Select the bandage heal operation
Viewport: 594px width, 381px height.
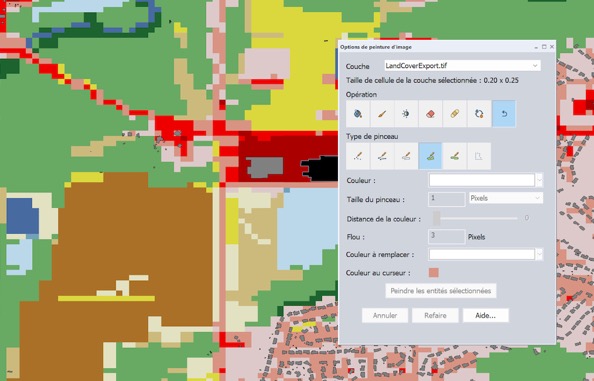coord(455,114)
